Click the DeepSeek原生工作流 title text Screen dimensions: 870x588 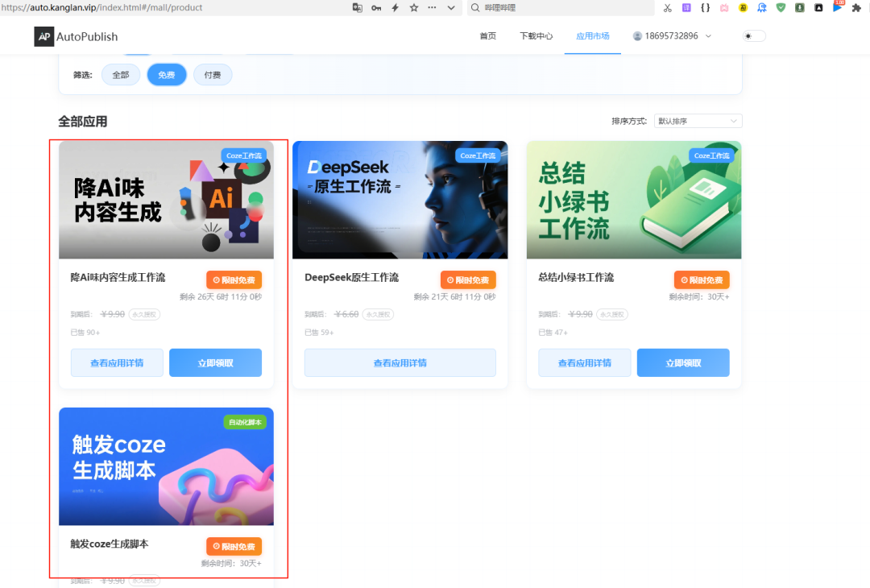pyautogui.click(x=352, y=277)
